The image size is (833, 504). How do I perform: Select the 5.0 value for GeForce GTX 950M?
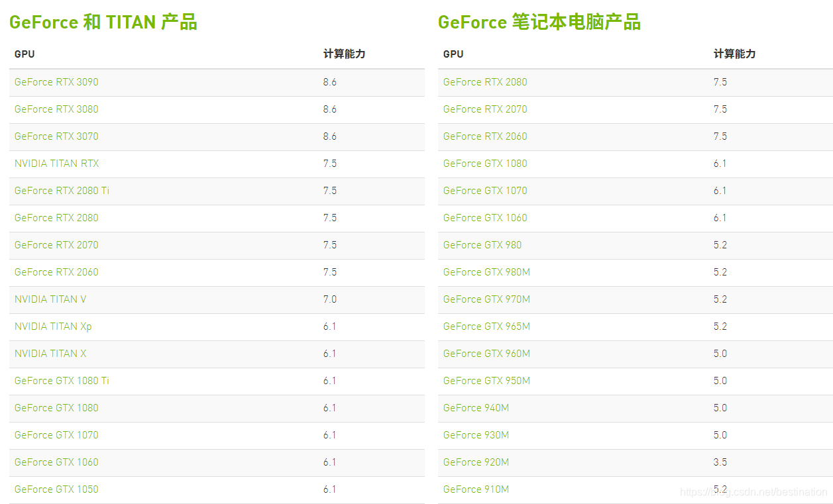tap(720, 381)
